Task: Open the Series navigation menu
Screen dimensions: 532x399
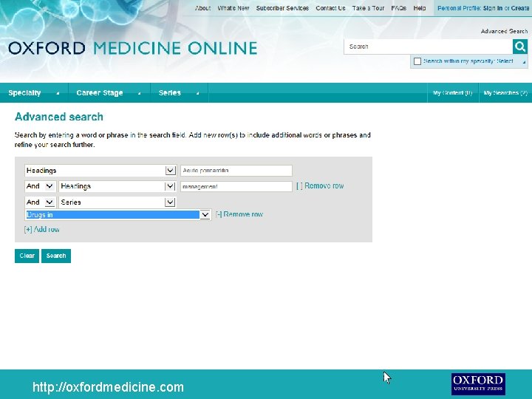Action: pos(179,92)
